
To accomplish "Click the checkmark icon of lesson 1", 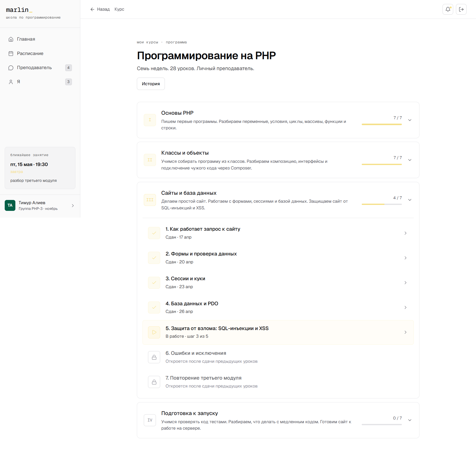I will tap(154, 233).
